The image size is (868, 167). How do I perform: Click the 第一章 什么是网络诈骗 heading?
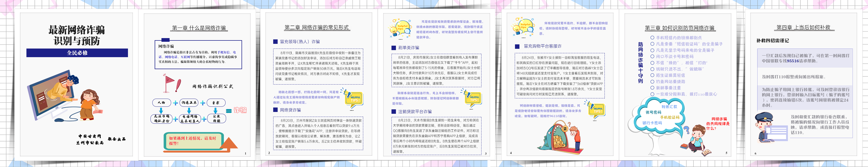[199, 28]
